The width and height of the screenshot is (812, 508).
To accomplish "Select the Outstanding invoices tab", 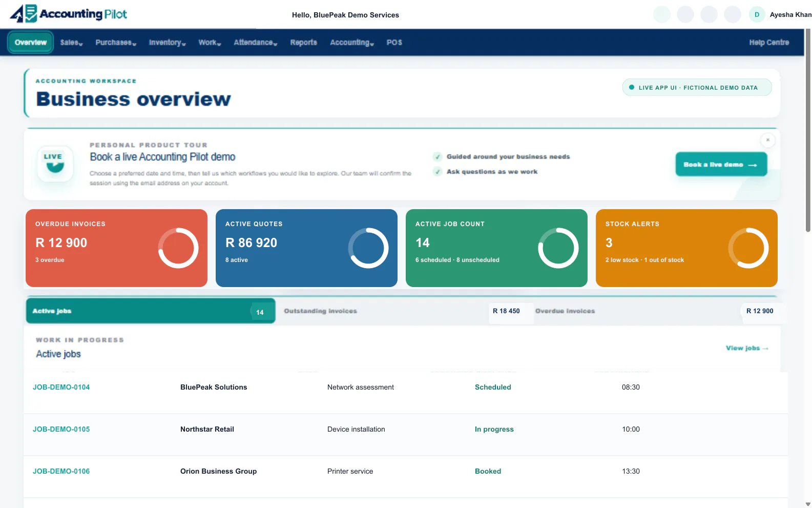I will pyautogui.click(x=405, y=311).
